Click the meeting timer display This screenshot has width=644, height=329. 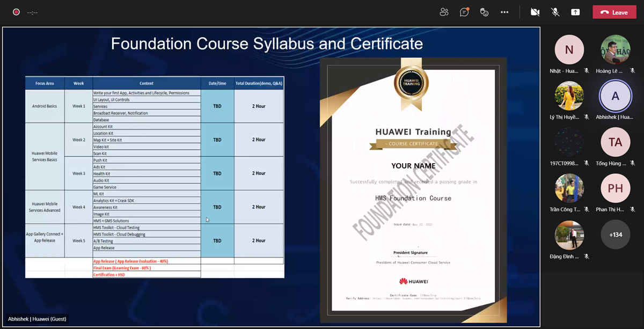tap(32, 12)
